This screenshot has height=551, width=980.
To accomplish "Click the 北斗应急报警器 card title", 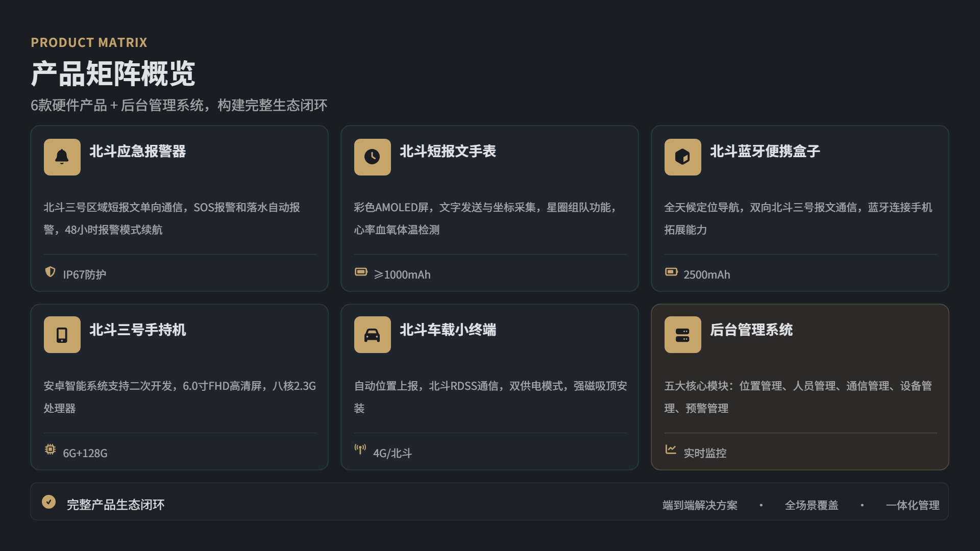I will [x=137, y=152].
